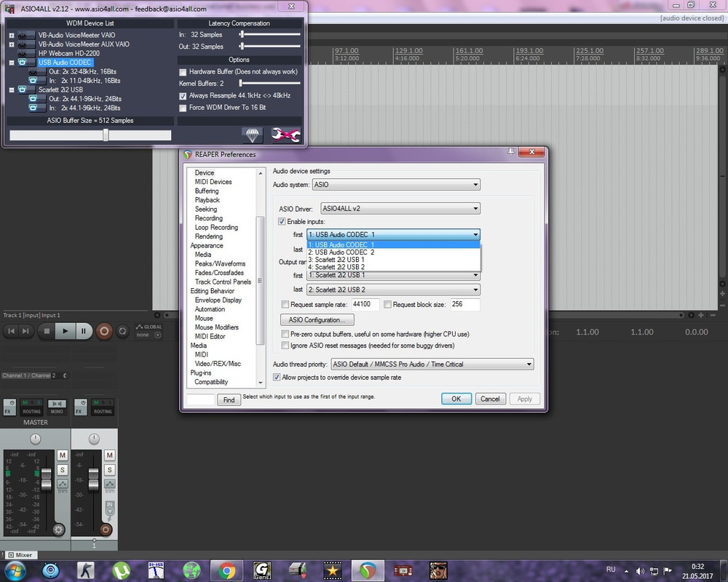Check Force WDM Driver To 16 Bit
This screenshot has width=728, height=582.
pyautogui.click(x=183, y=108)
